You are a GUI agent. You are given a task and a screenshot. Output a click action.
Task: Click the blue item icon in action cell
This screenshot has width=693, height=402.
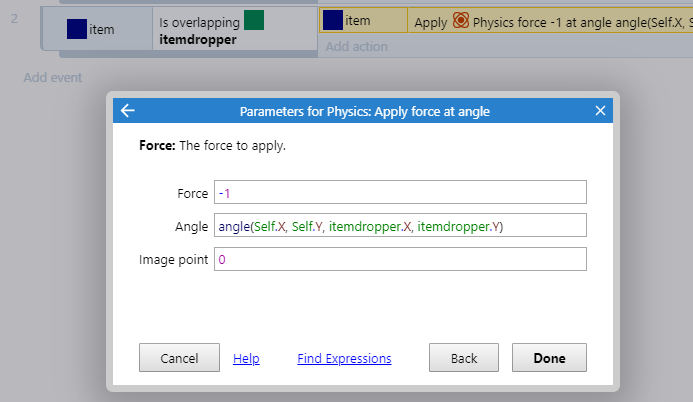point(333,20)
